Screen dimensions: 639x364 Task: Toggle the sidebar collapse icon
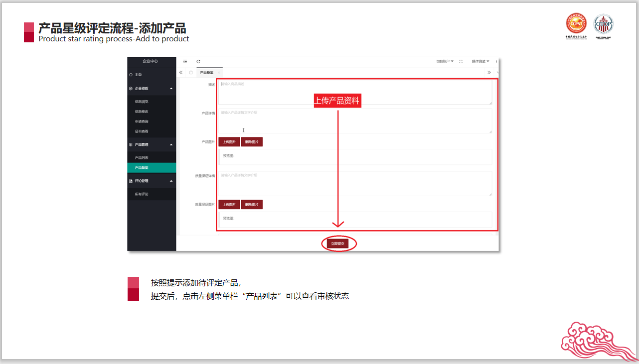point(185,61)
